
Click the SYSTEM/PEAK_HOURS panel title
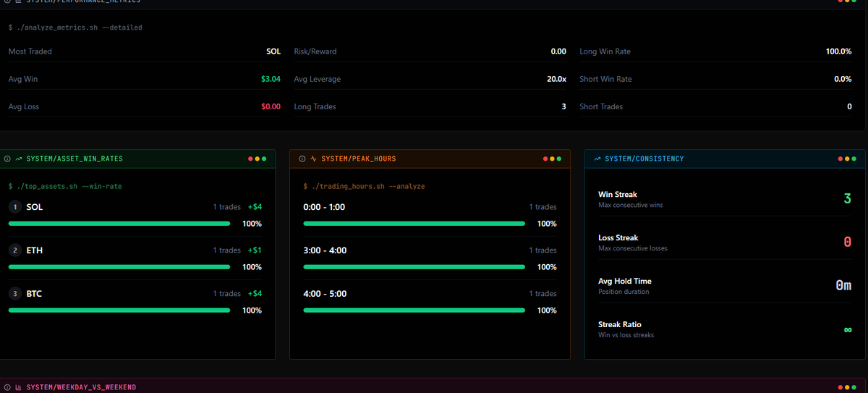click(359, 159)
